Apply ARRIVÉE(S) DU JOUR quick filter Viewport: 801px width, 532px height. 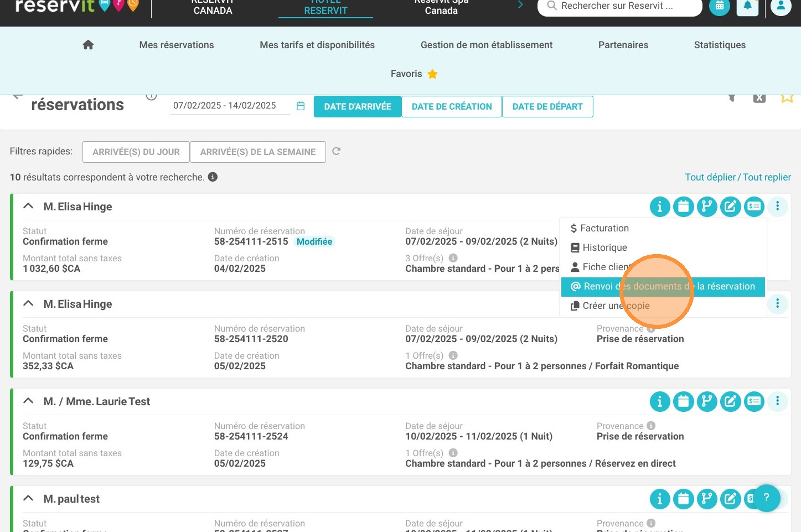[x=136, y=152]
